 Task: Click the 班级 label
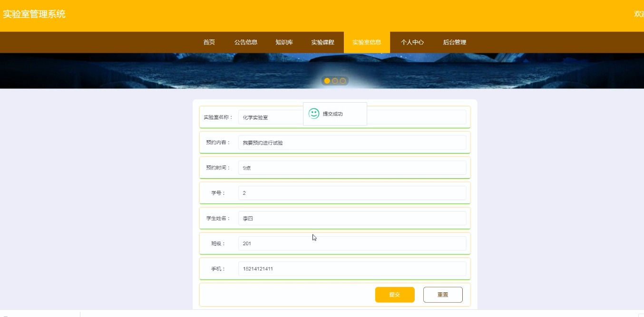coord(218,243)
